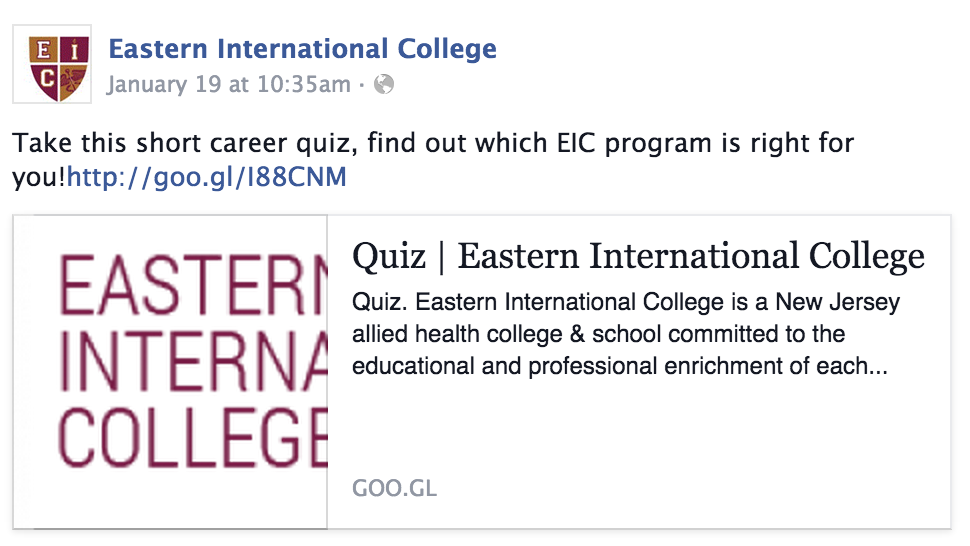Click the EIC shield profile picture
The image size is (970, 546).
[52, 64]
